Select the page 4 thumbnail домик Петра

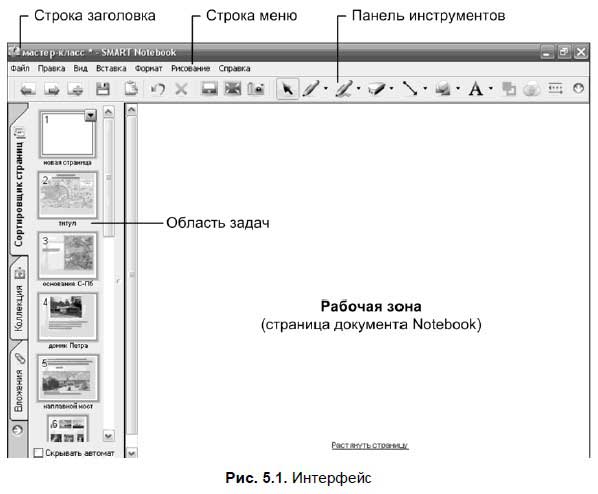68,317
